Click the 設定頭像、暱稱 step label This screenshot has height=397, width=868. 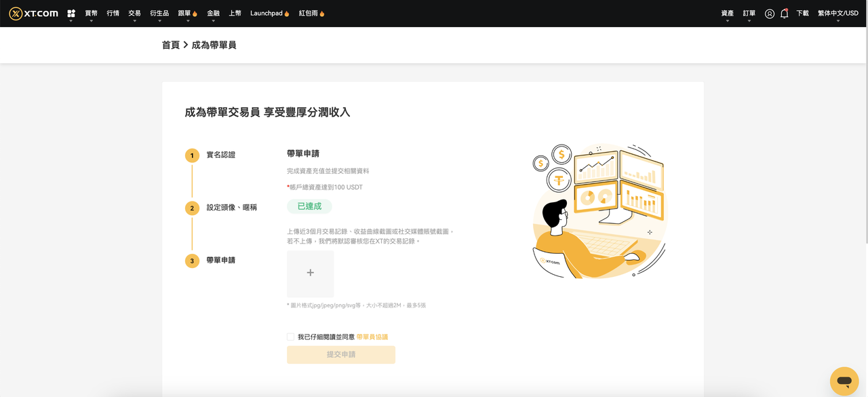232,208
